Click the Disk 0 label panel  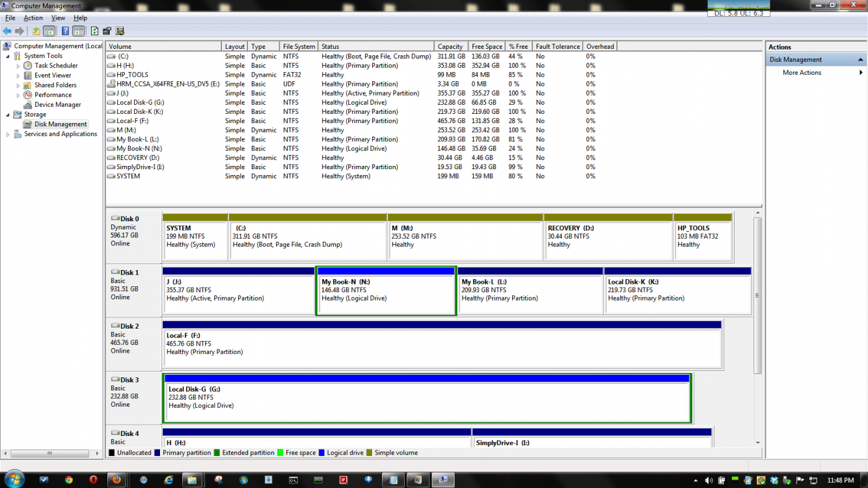click(133, 236)
